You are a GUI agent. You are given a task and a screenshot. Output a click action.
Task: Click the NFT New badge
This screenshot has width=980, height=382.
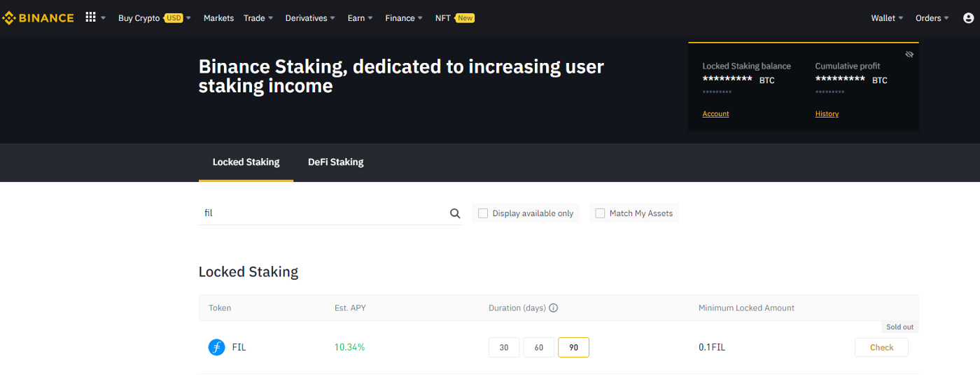click(465, 18)
